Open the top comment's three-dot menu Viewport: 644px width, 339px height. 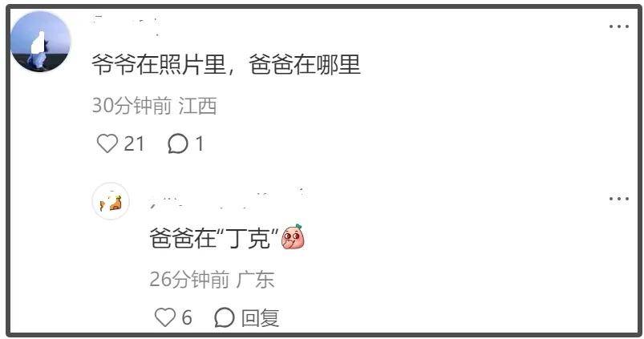pos(618,26)
